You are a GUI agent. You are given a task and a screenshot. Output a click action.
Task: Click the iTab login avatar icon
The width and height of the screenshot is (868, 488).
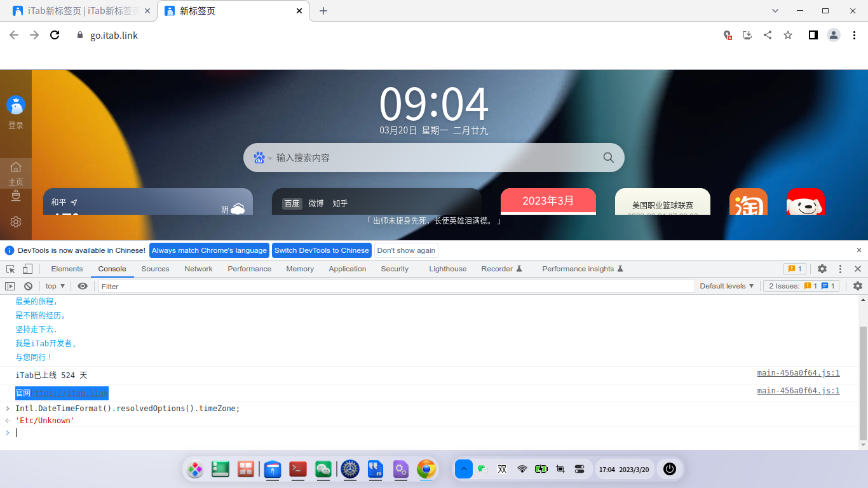point(16,105)
